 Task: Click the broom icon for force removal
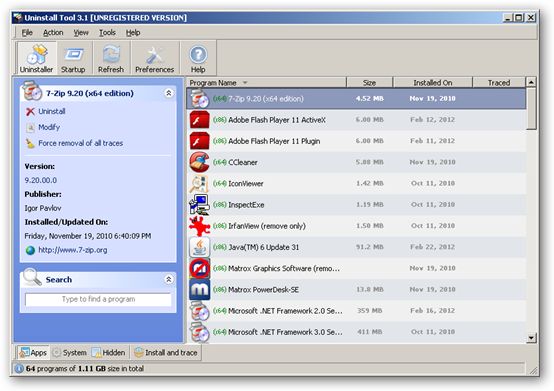[30, 143]
